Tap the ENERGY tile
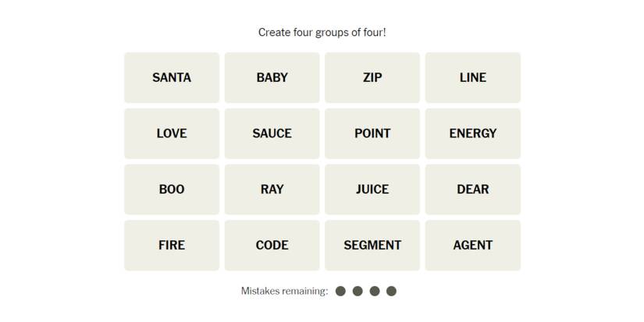644x322 pixels. pos(472,133)
